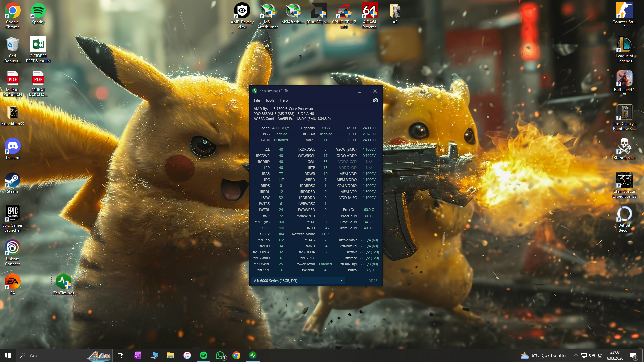The image size is (644, 362).
Task: Click the Refresh Mode value FGR
Action: pyautogui.click(x=325, y=234)
